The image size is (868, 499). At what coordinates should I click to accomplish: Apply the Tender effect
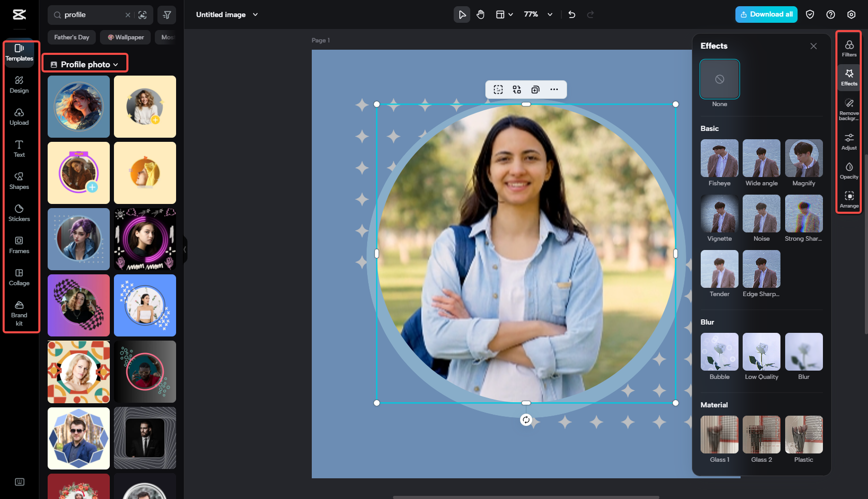click(720, 269)
